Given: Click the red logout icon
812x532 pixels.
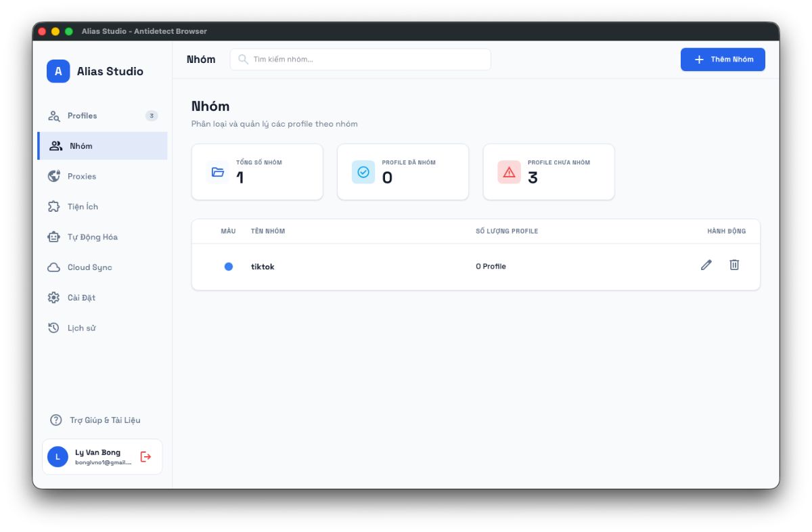Looking at the screenshot, I should [x=145, y=457].
